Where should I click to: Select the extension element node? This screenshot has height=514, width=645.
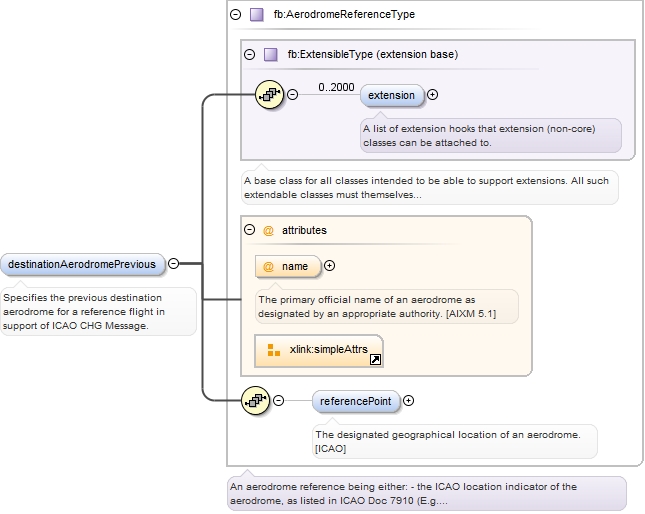pyautogui.click(x=391, y=95)
